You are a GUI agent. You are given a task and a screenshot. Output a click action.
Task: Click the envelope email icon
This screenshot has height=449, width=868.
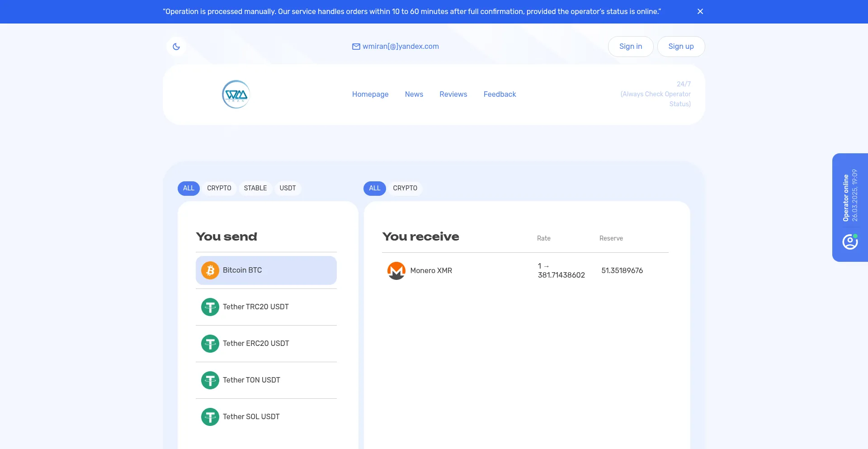coord(356,47)
